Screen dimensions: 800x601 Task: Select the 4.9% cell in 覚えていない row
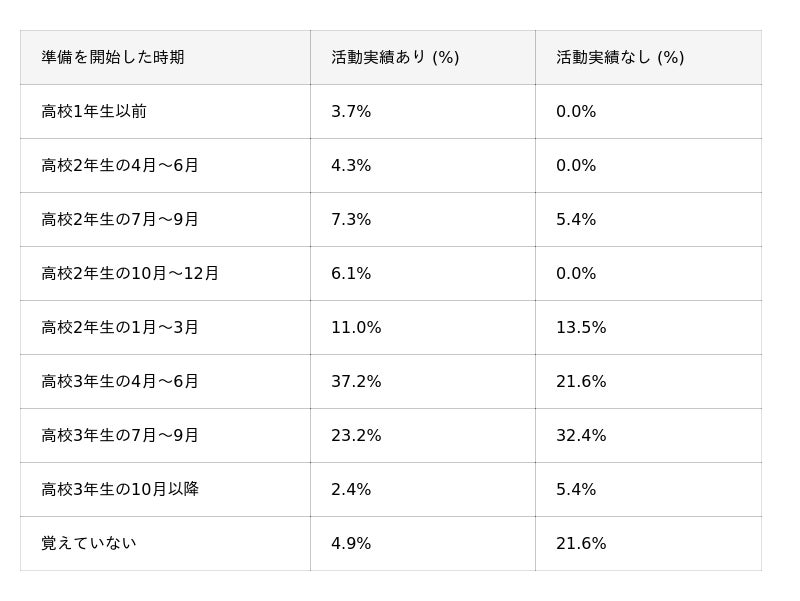351,543
